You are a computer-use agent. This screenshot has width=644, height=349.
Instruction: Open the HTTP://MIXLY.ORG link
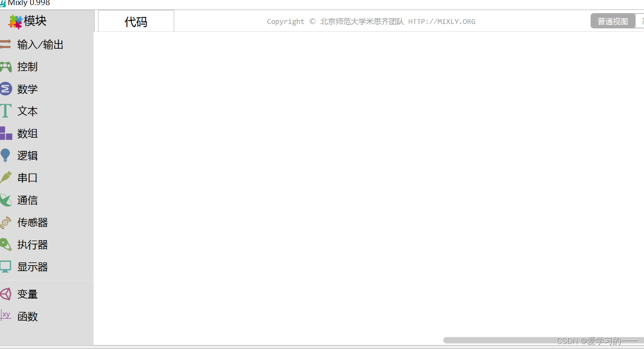[442, 21]
